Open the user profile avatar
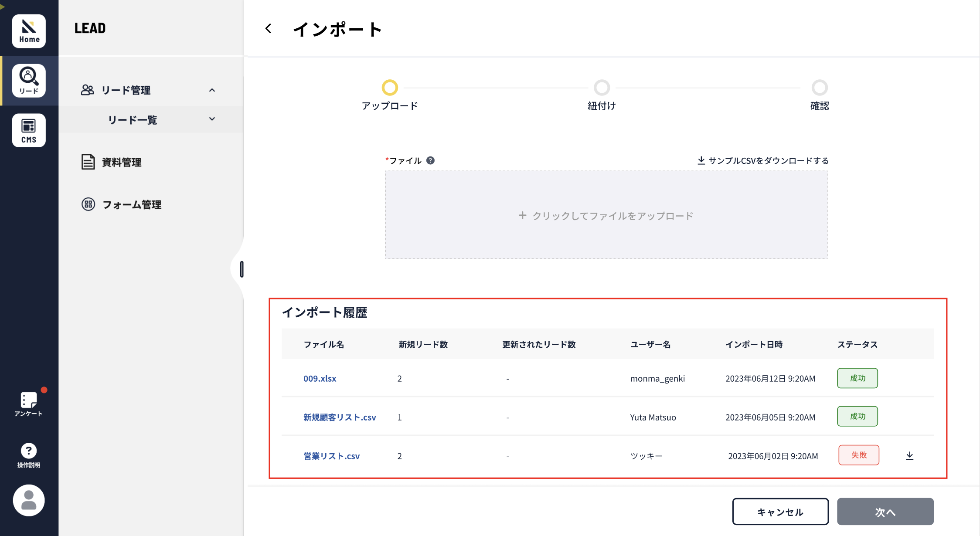The width and height of the screenshot is (980, 536). [29, 500]
